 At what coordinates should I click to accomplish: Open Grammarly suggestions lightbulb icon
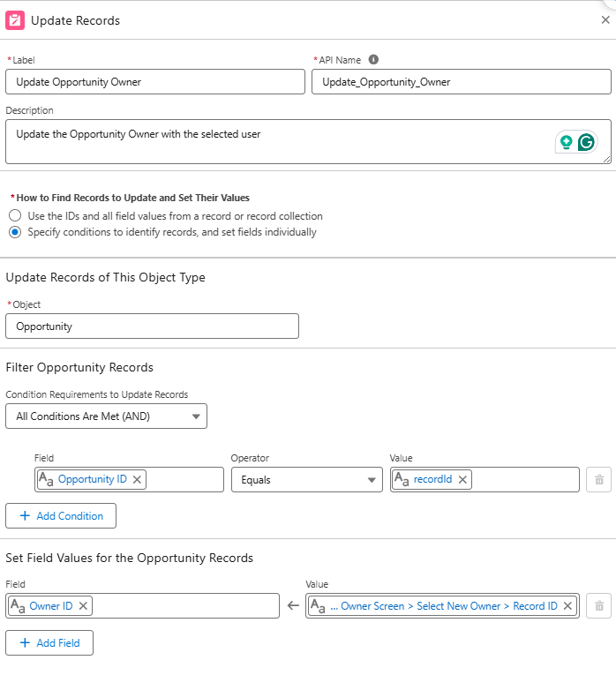coord(566,142)
